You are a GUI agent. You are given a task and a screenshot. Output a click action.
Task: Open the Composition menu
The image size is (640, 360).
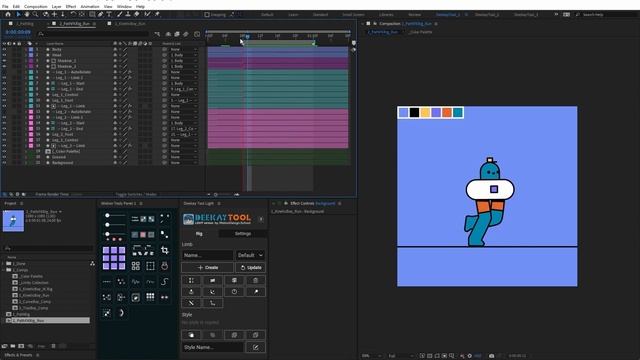click(36, 7)
